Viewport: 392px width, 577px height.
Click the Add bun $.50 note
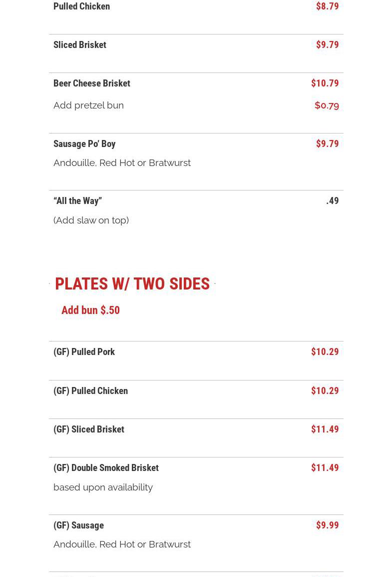pos(90,310)
